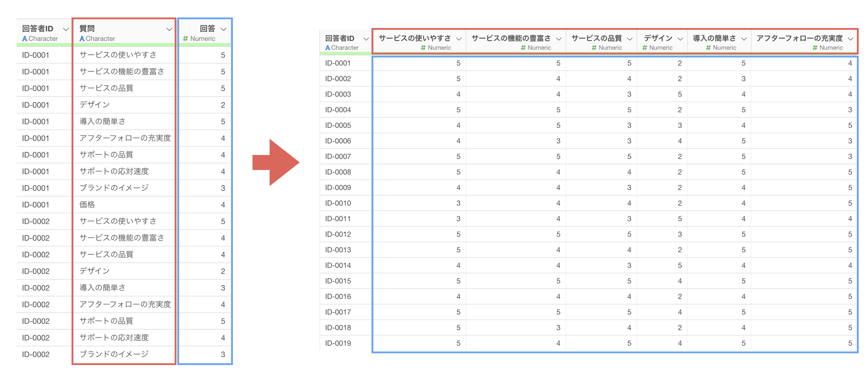Select the アフターフォローの充実度 column header

pyautogui.click(x=799, y=38)
